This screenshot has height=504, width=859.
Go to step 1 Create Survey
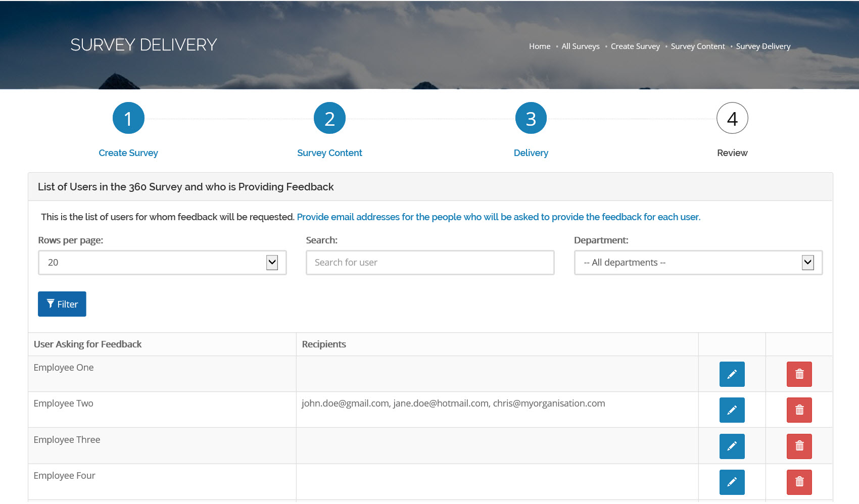point(128,119)
